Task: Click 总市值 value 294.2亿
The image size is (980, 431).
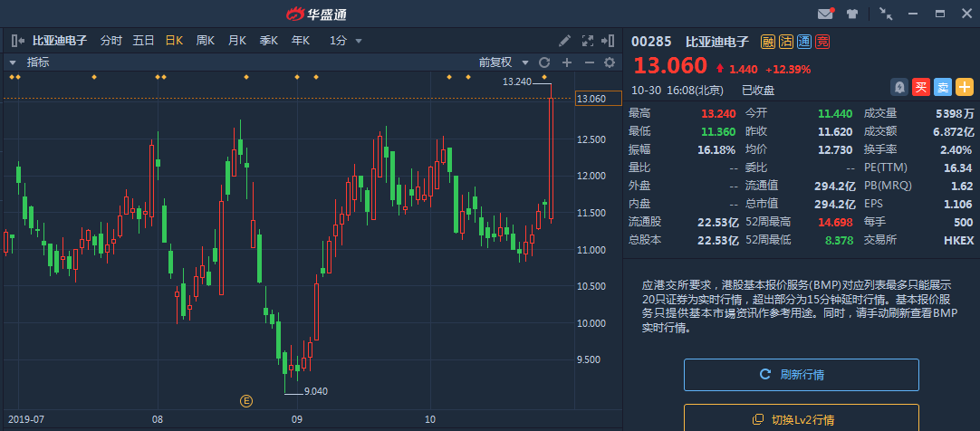Action: [837, 204]
